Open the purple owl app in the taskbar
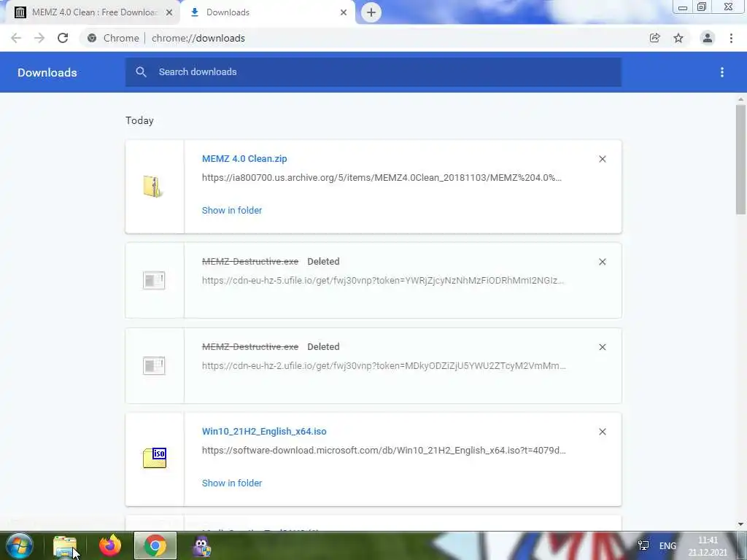Screen dimensions: 747x560 (201, 546)
